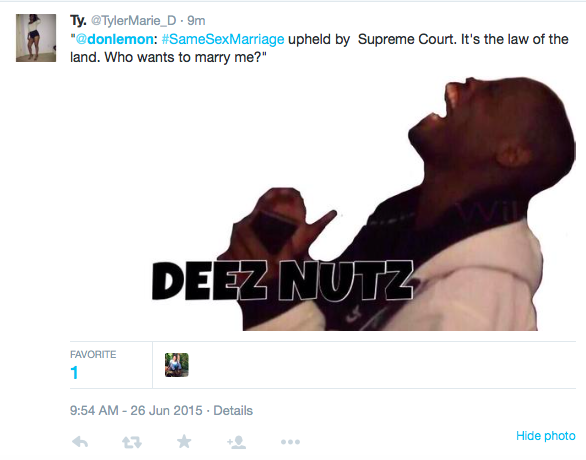Viewport: 586px width, 460px height.
Task: Open the @donlemon mention link
Action: [114, 39]
